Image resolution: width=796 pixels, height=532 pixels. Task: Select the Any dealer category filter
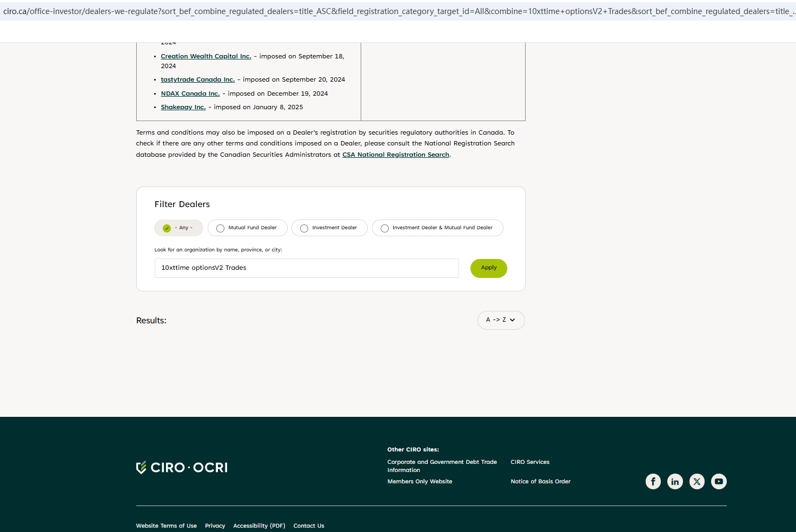[179, 228]
